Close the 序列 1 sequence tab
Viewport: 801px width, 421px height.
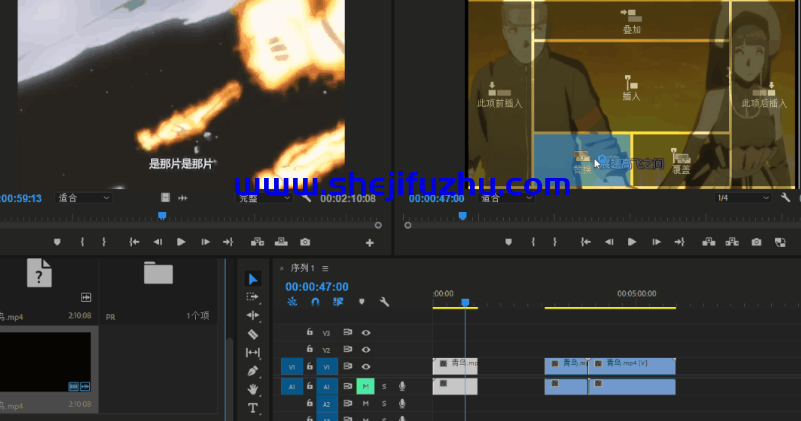click(281, 268)
